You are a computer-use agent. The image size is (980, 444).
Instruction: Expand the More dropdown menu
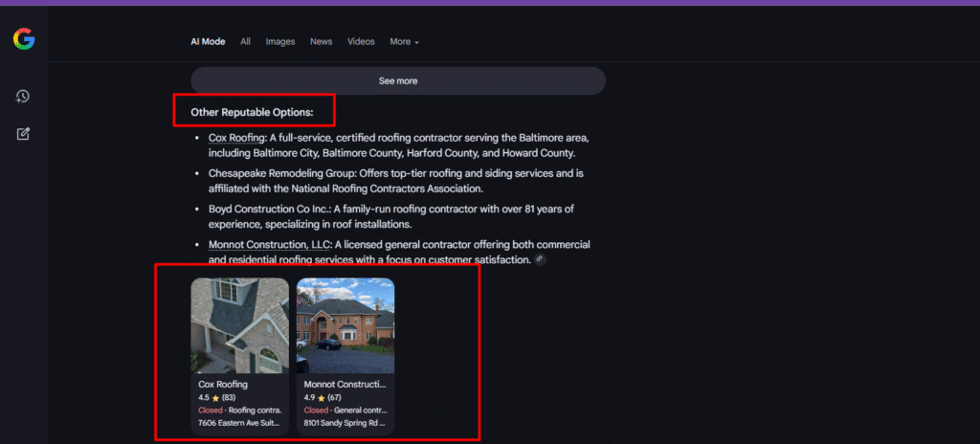[405, 42]
